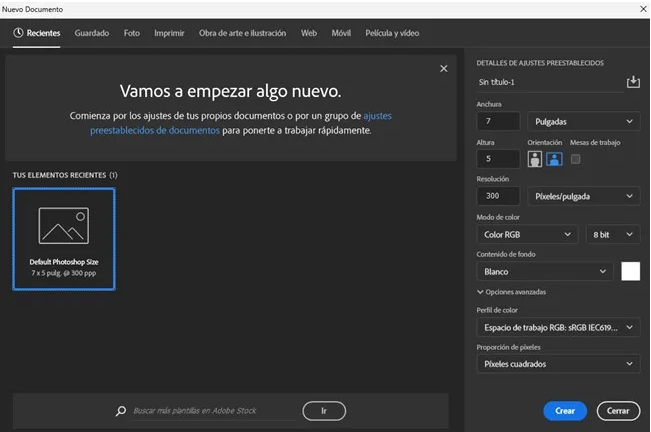Switch to the Guardado tab
The height and width of the screenshot is (432, 651).
(92, 33)
